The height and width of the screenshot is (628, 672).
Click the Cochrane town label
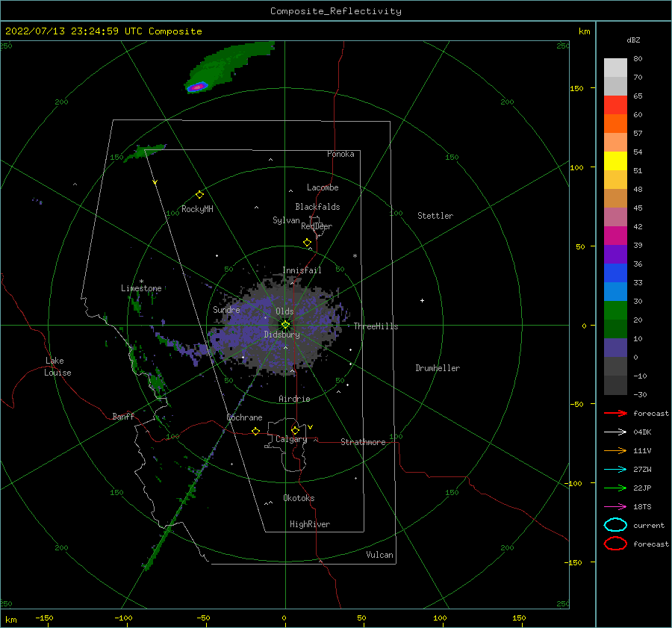(x=244, y=417)
